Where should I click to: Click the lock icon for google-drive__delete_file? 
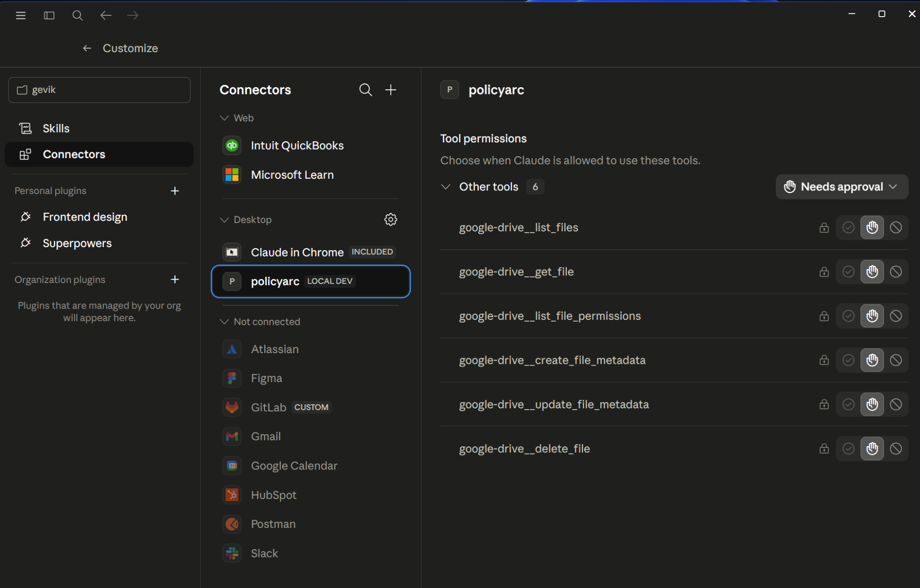824,448
